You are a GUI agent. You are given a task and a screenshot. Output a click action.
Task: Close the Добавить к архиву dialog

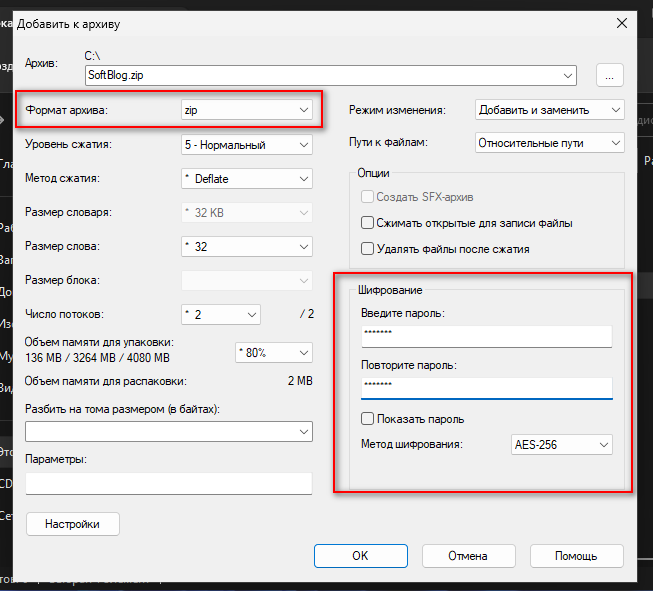click(x=622, y=23)
